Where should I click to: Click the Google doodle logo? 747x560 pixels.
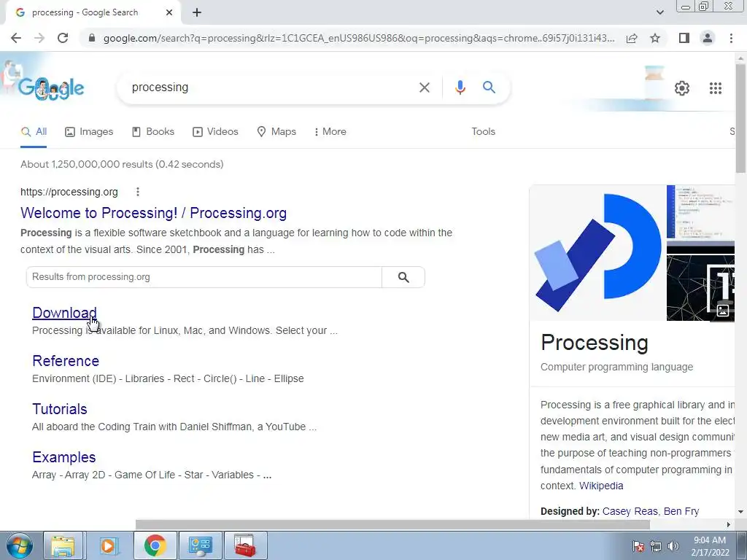(50, 87)
